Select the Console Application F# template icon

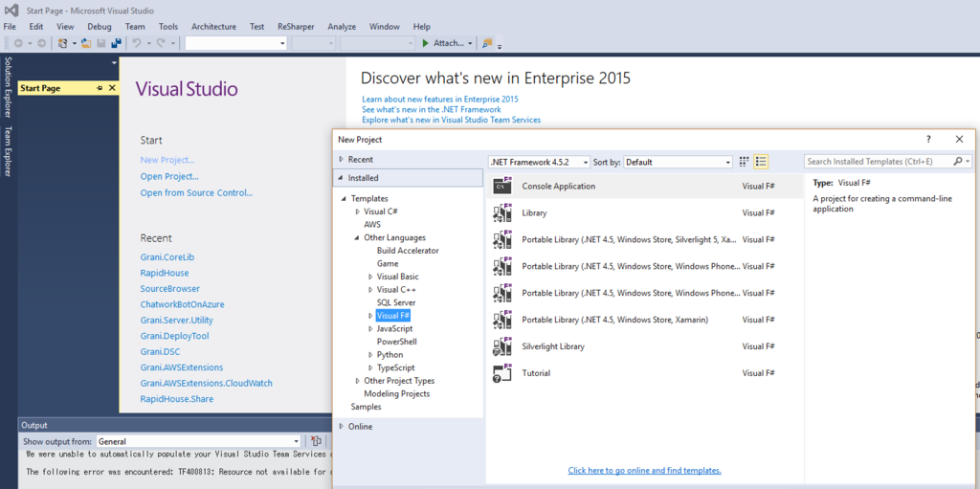tap(502, 186)
